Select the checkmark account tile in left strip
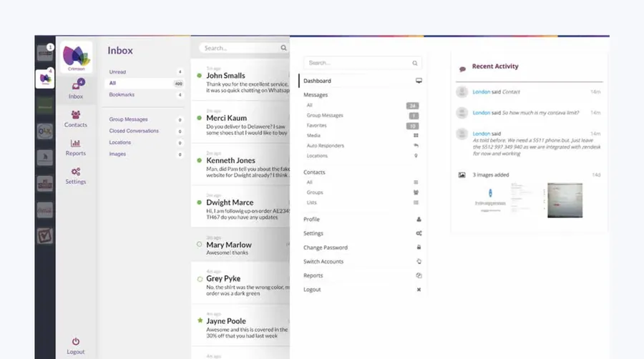The height and width of the screenshot is (359, 644). click(x=45, y=236)
